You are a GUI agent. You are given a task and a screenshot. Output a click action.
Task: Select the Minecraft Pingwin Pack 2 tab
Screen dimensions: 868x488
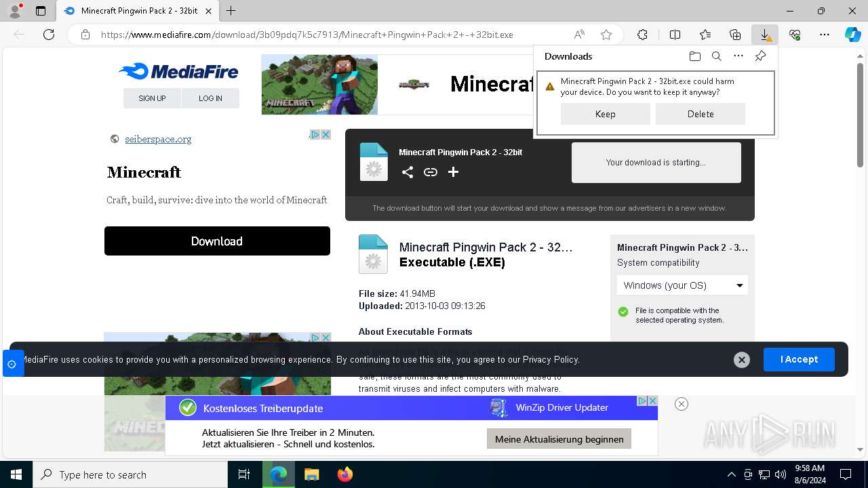pos(137,11)
